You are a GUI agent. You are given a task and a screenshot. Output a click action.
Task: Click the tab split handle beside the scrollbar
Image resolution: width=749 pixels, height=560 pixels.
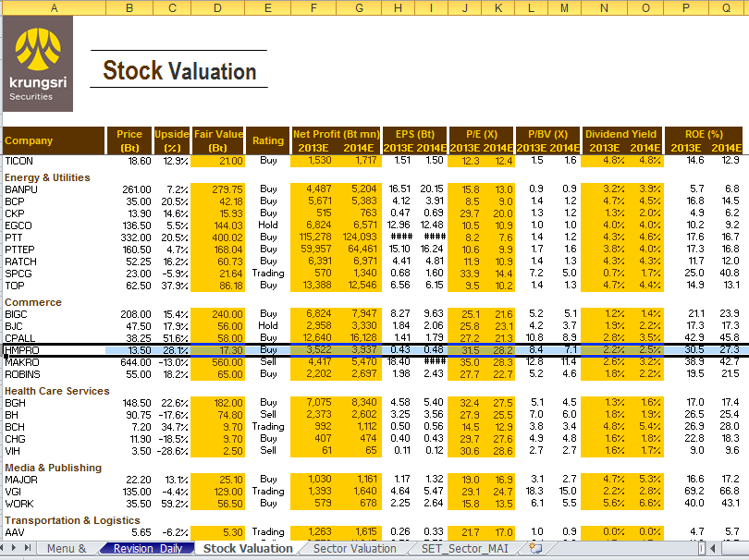coord(702,548)
